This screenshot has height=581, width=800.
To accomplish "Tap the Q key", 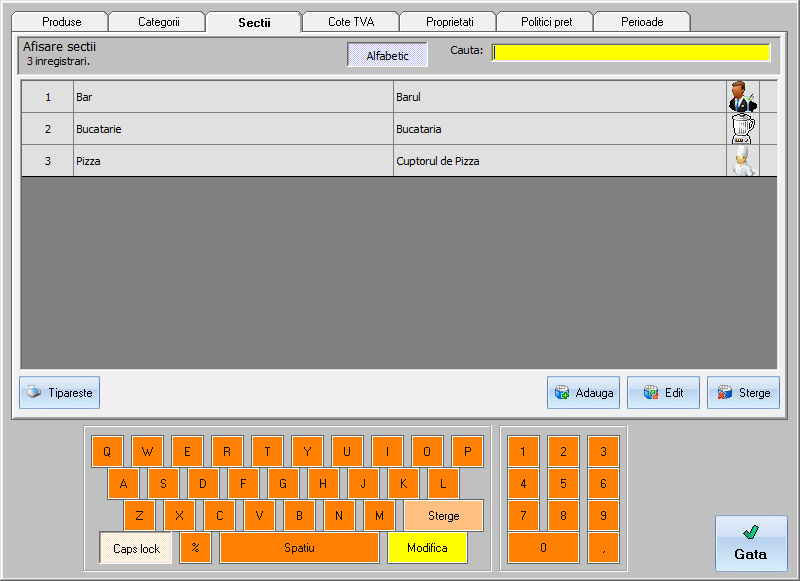I will 107,451.
